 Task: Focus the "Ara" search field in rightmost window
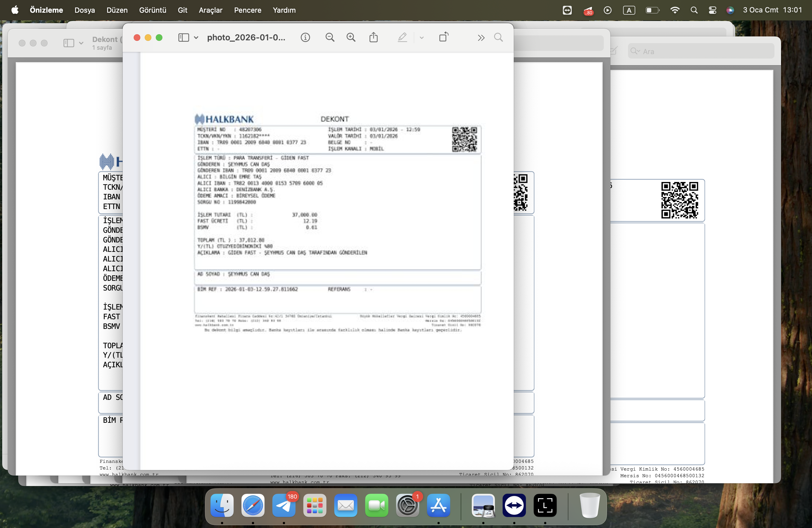(x=701, y=51)
